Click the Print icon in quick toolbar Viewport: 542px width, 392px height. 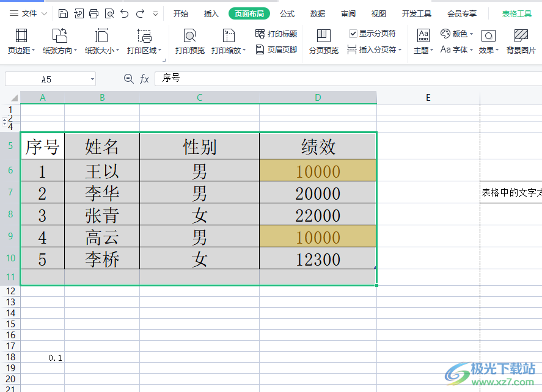pyautogui.click(x=93, y=13)
